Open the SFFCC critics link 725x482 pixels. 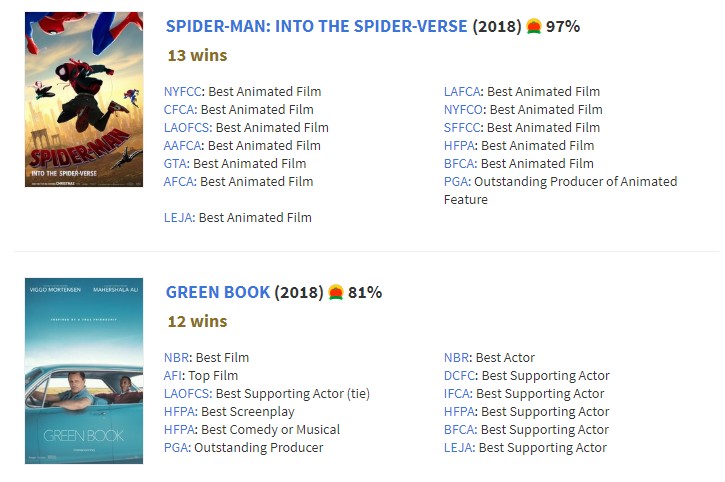[x=463, y=128]
